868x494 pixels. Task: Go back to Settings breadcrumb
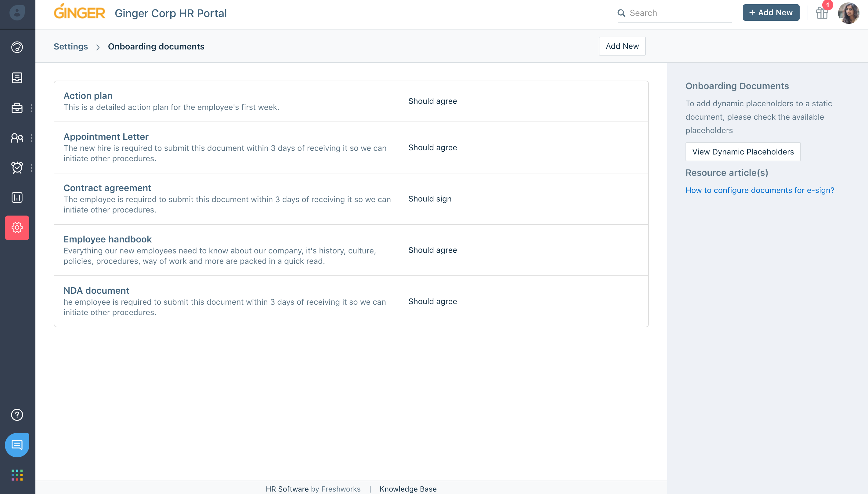[x=71, y=46]
